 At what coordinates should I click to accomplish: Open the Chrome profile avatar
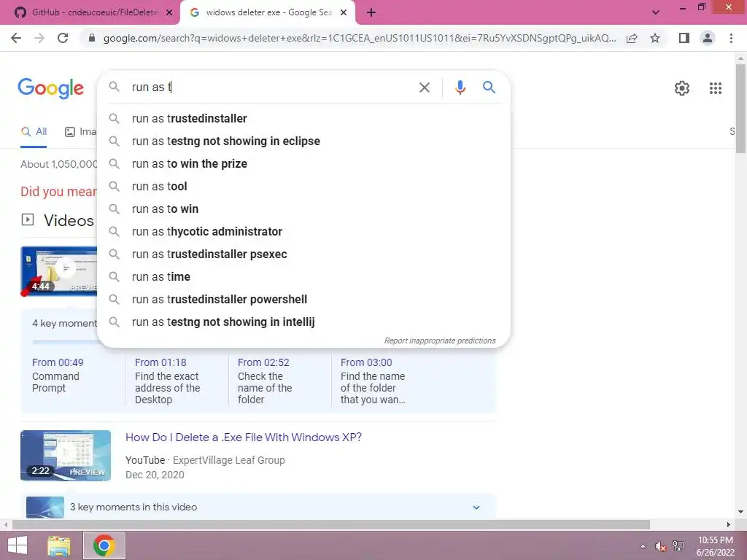click(708, 38)
